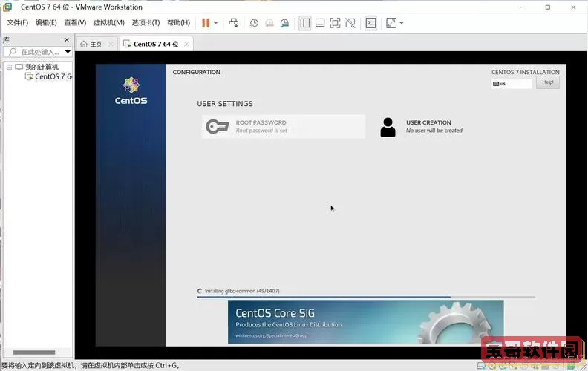Close the CentOS 7 64 位 tab
Screen dimensions: 588x371
tap(186, 44)
